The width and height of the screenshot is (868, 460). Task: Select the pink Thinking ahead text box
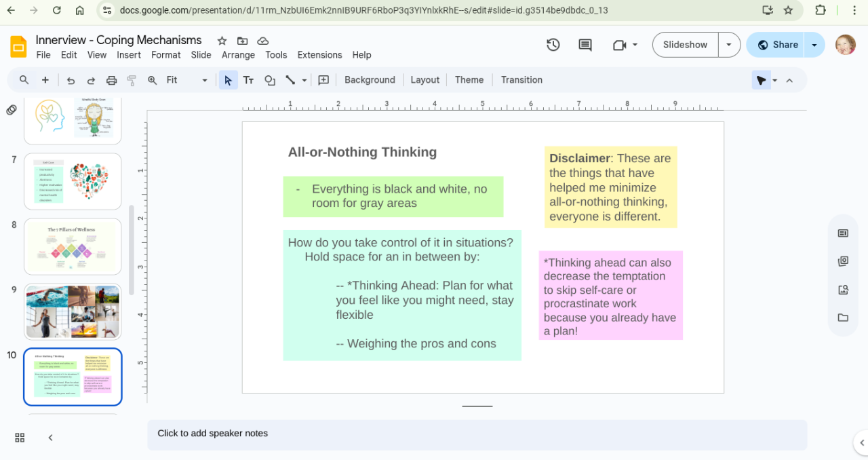coord(610,296)
